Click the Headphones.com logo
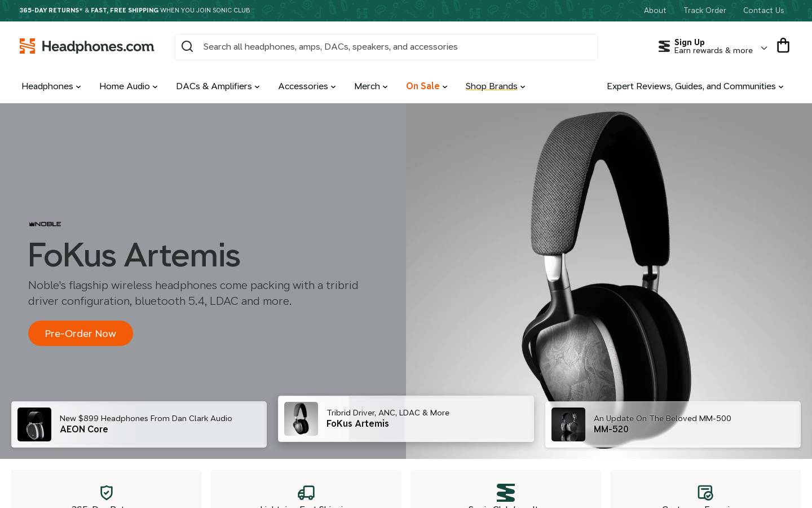Screen dimensions: 812x508 86,46
